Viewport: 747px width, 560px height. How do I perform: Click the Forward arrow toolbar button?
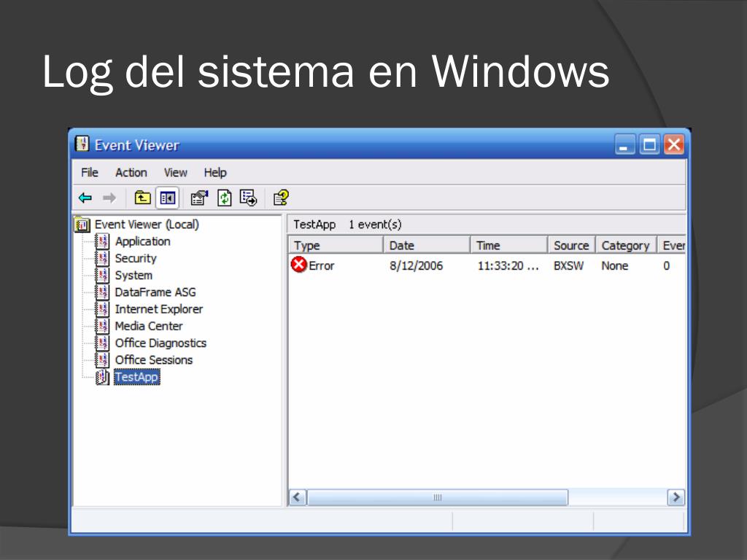pyautogui.click(x=109, y=198)
